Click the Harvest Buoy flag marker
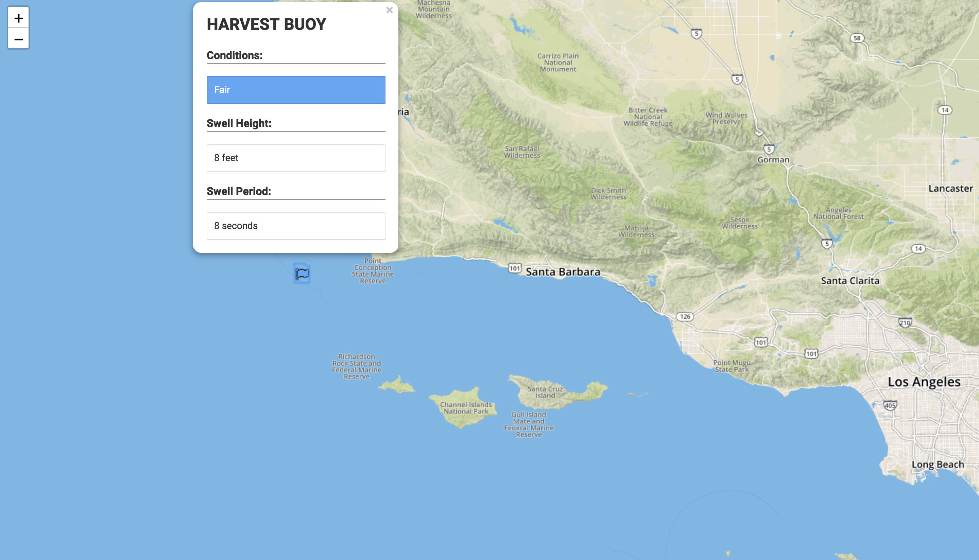 pos(302,274)
